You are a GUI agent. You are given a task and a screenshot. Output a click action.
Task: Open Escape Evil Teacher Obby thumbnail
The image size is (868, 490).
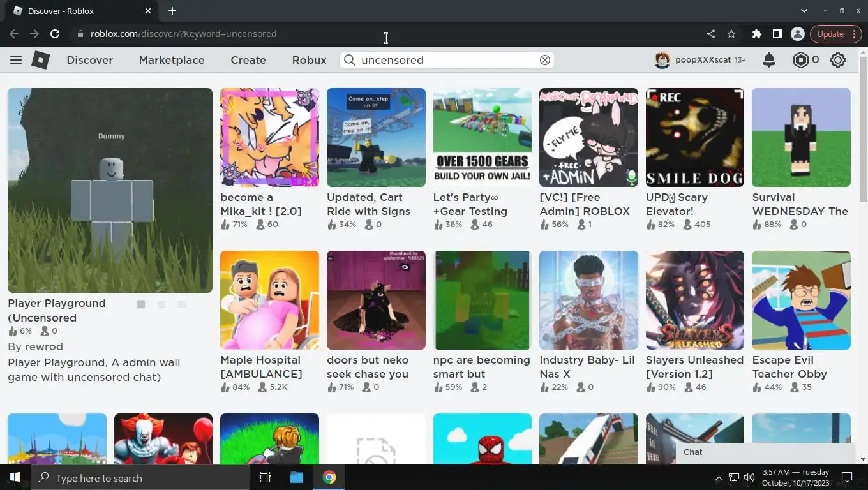click(801, 300)
